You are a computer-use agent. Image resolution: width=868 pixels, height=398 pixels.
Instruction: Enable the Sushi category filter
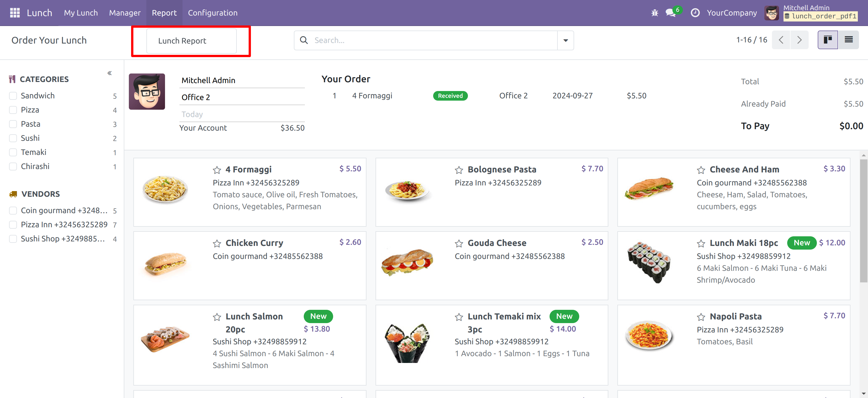tap(13, 138)
